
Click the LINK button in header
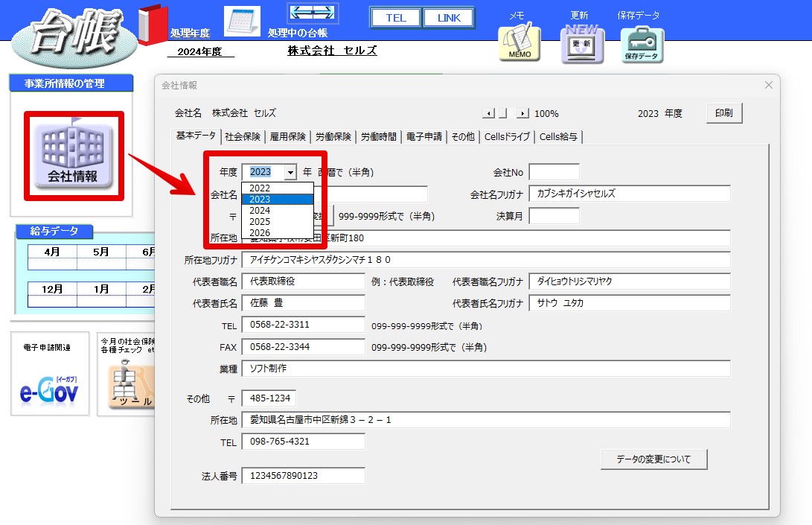pos(449,18)
